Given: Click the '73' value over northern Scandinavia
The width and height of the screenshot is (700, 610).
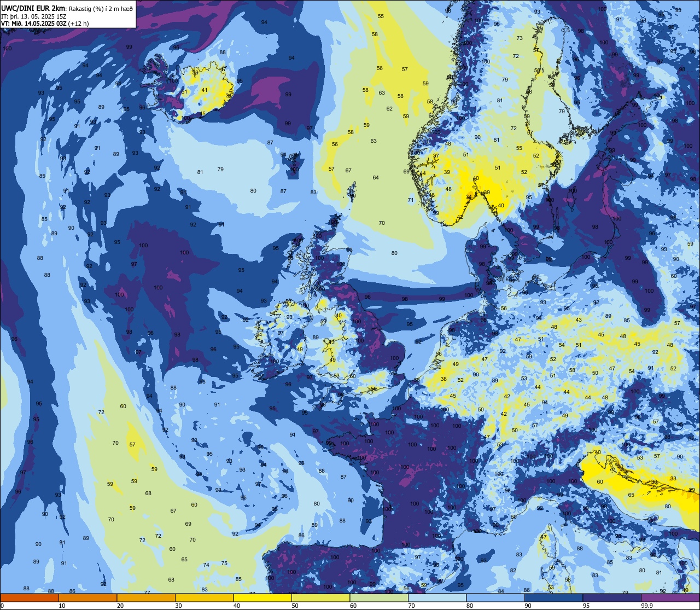Looking at the screenshot, I should [x=520, y=38].
